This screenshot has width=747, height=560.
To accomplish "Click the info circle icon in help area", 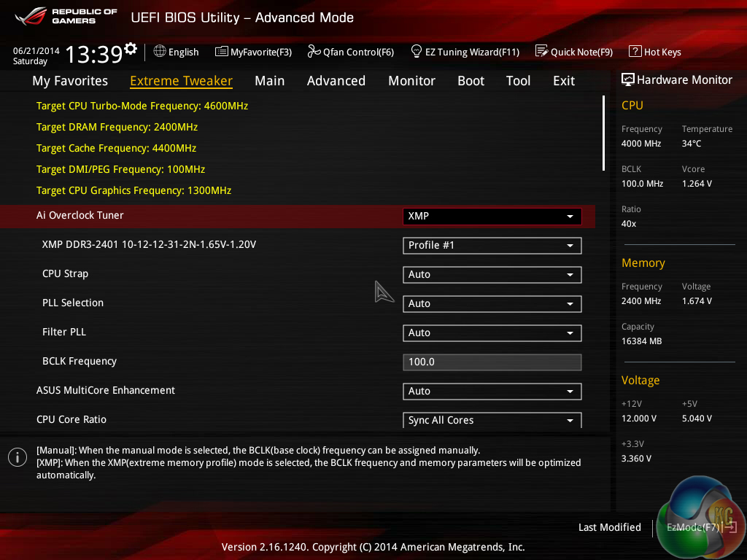I will (x=18, y=458).
